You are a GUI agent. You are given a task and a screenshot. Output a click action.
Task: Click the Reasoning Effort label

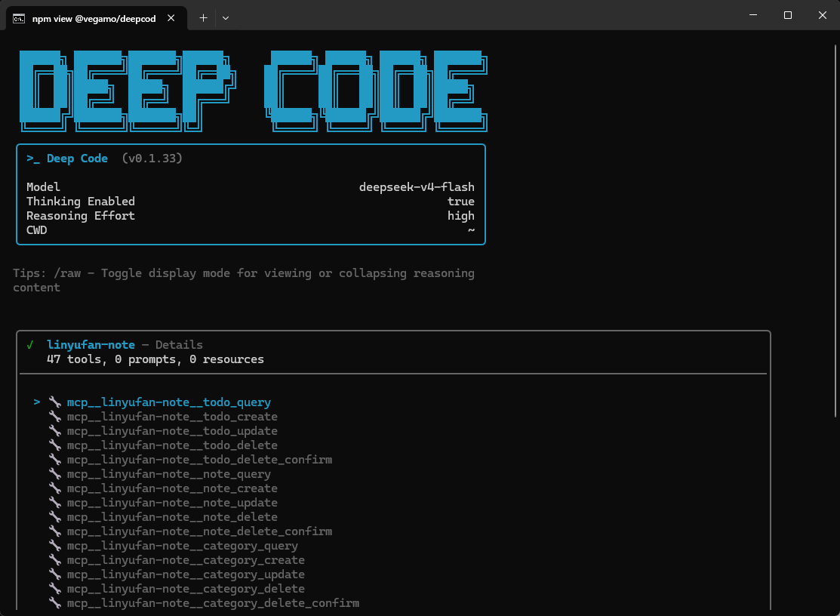[x=80, y=216]
